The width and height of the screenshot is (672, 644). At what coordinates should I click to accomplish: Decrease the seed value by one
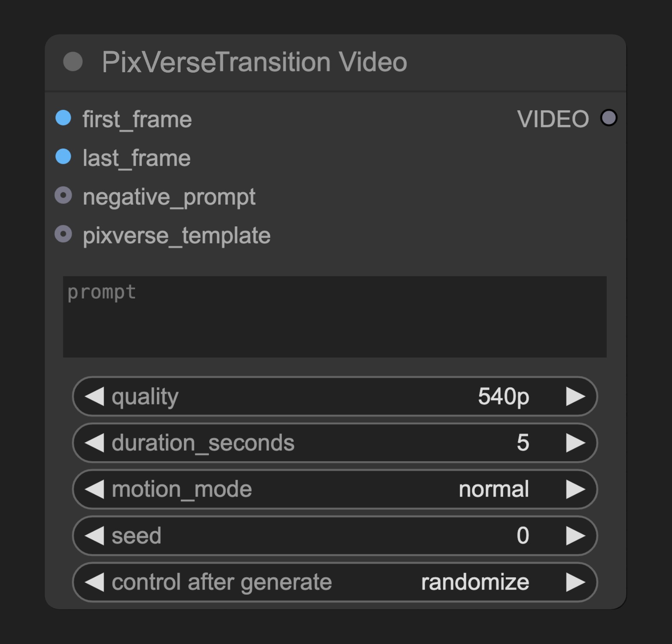pyautogui.click(x=94, y=536)
